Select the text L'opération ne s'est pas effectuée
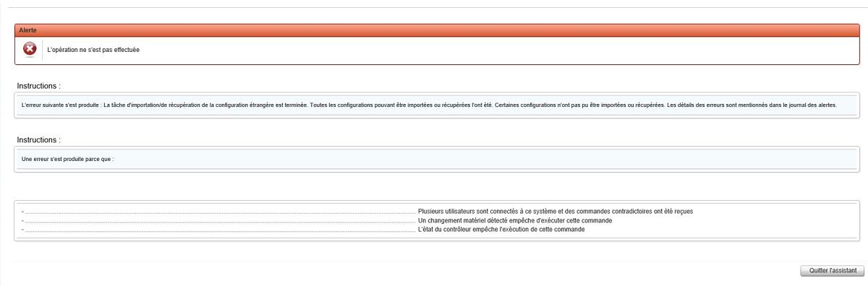Screen dimensions: 868x286 click(93, 51)
